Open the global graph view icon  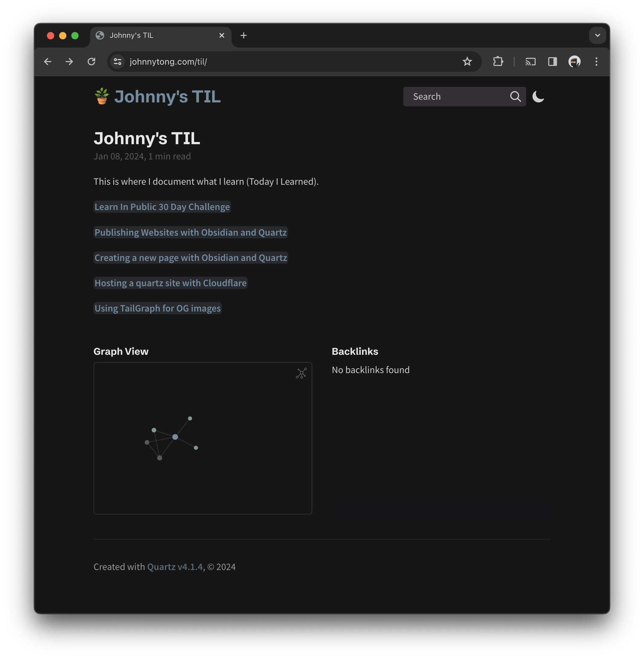tap(301, 373)
